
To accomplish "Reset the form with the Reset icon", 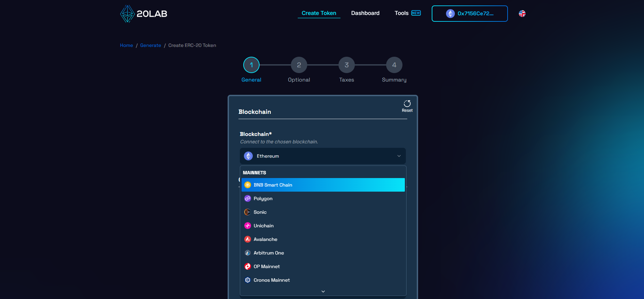I will pos(407,106).
